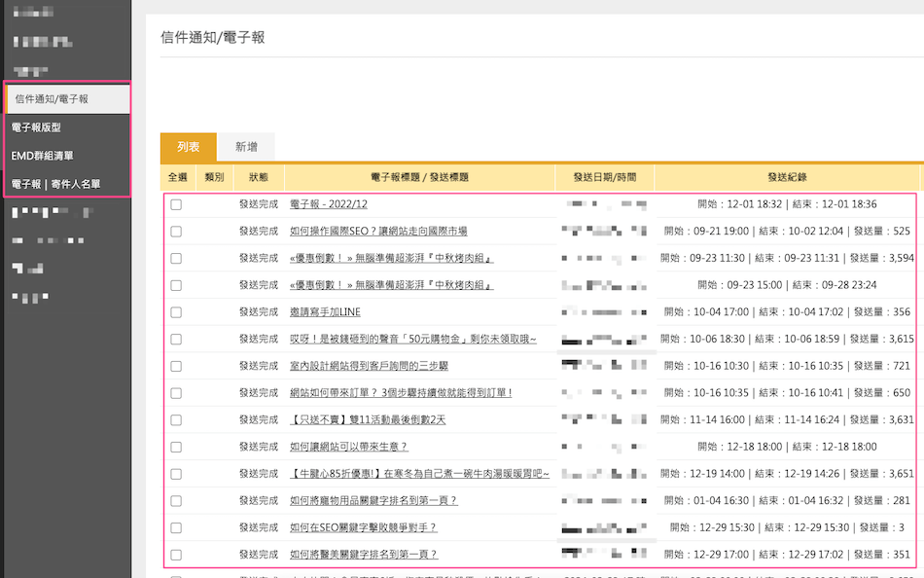This screenshot has height=578, width=924.
Task: Open the 電子報 - 2022/12 newsletter link
Action: point(328,205)
